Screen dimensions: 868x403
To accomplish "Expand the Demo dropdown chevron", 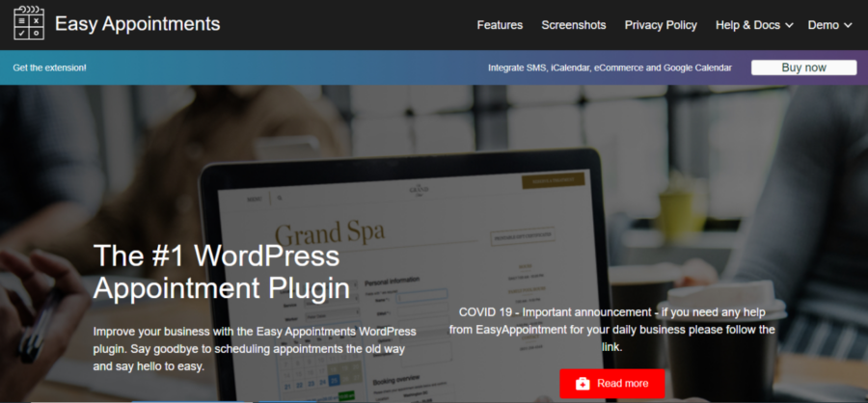I will tap(848, 25).
